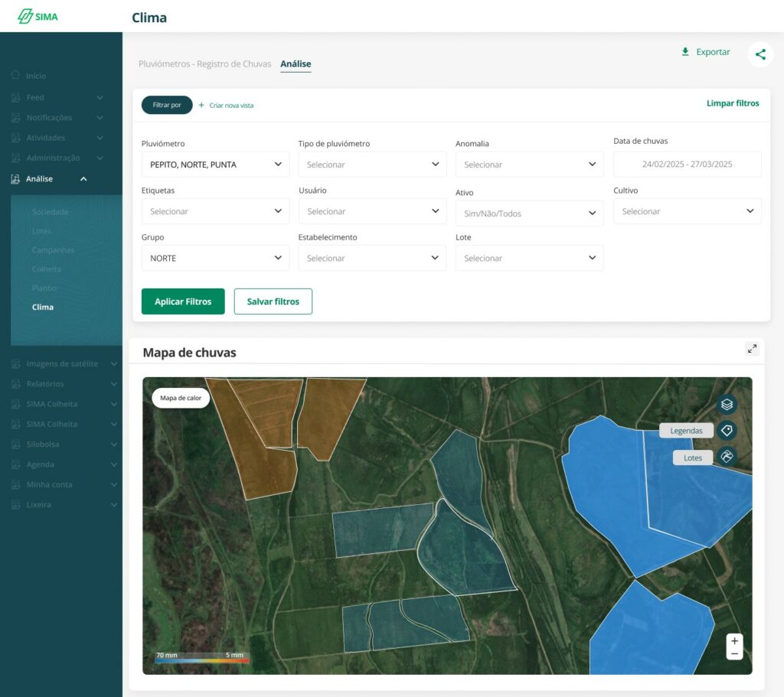Image resolution: width=784 pixels, height=697 pixels.
Task: Expand the rain map to fullscreen
Action: point(752,349)
